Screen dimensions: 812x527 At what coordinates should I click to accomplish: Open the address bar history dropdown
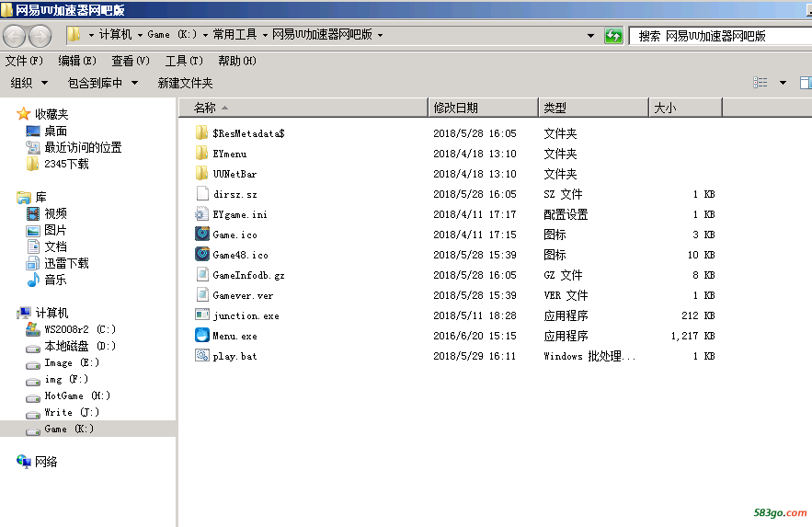tap(590, 36)
